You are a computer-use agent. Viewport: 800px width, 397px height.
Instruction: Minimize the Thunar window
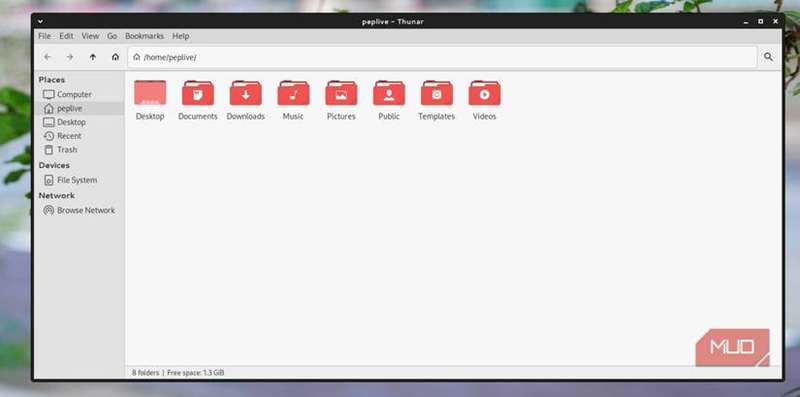746,21
